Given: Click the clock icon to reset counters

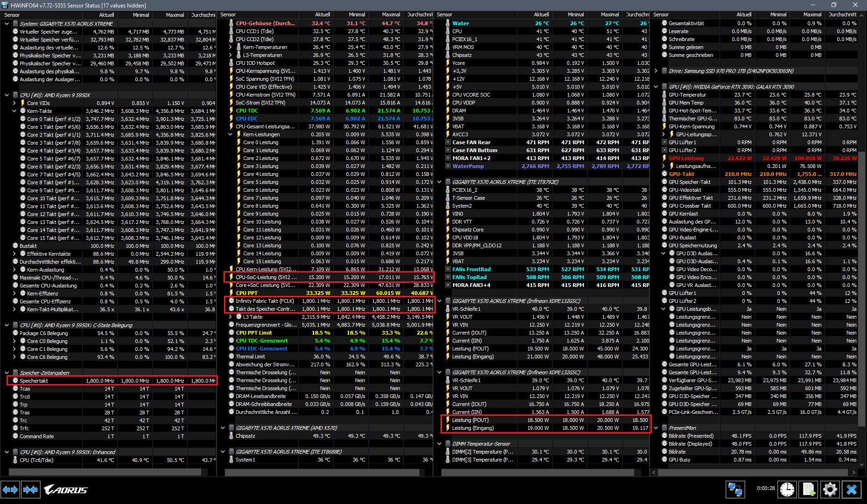Looking at the screenshot, I should (x=787, y=490).
